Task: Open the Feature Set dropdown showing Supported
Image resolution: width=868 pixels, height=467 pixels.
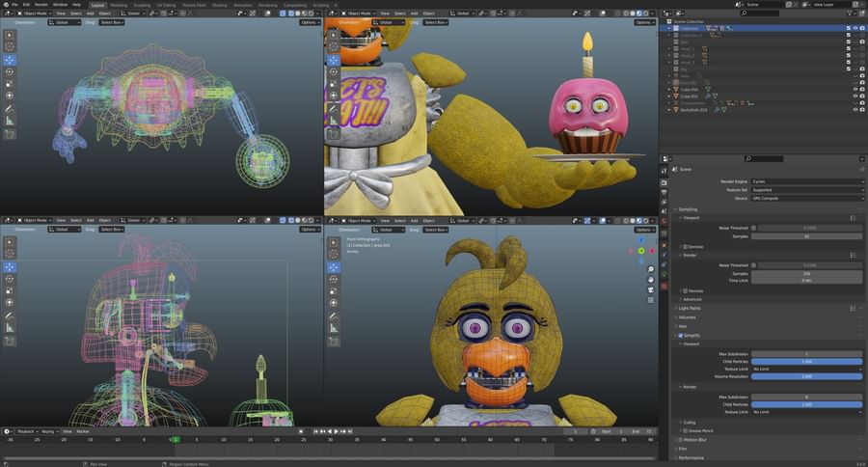Action: click(807, 189)
